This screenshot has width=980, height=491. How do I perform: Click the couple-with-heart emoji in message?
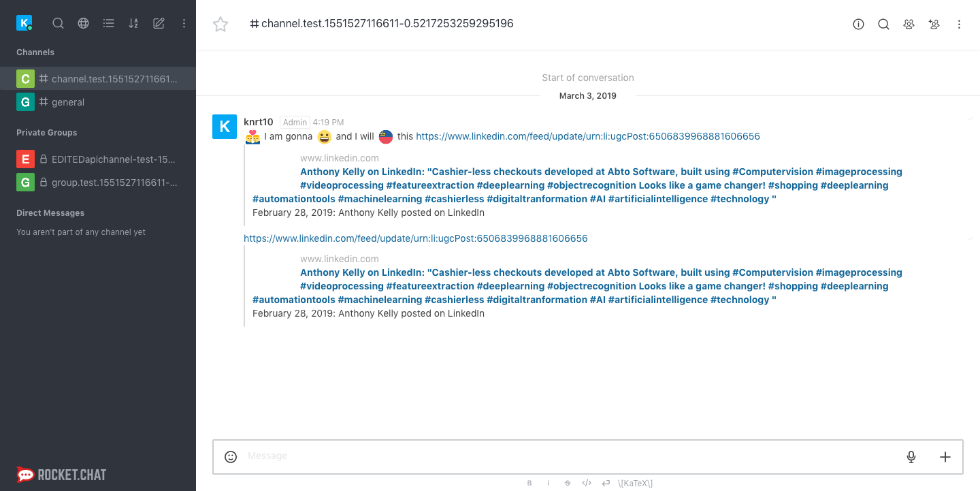click(252, 137)
